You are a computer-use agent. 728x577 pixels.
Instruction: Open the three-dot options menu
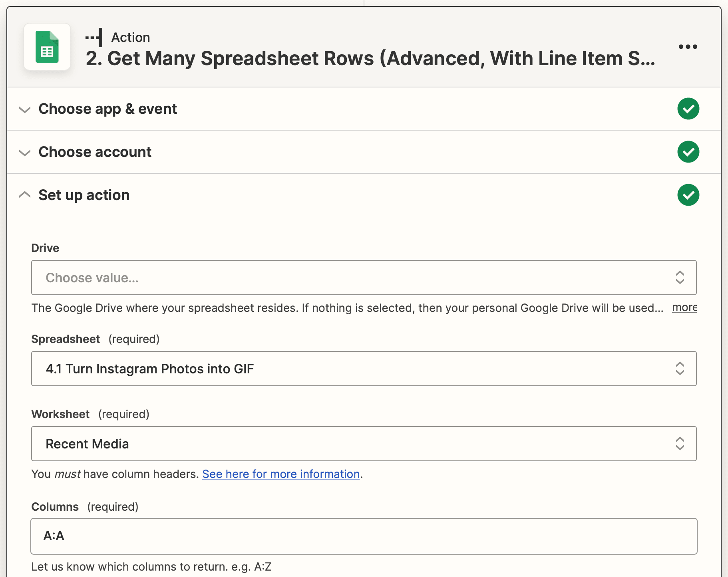tap(688, 47)
